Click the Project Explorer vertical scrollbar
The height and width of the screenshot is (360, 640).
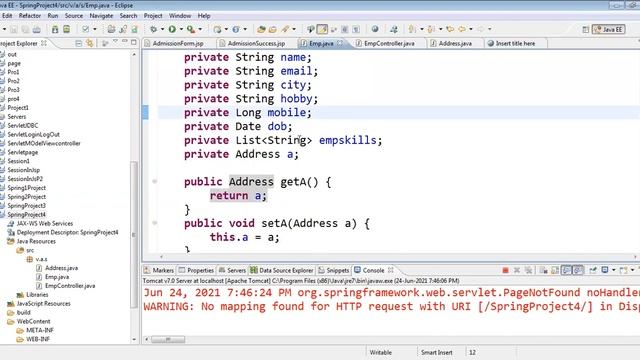coord(134,235)
